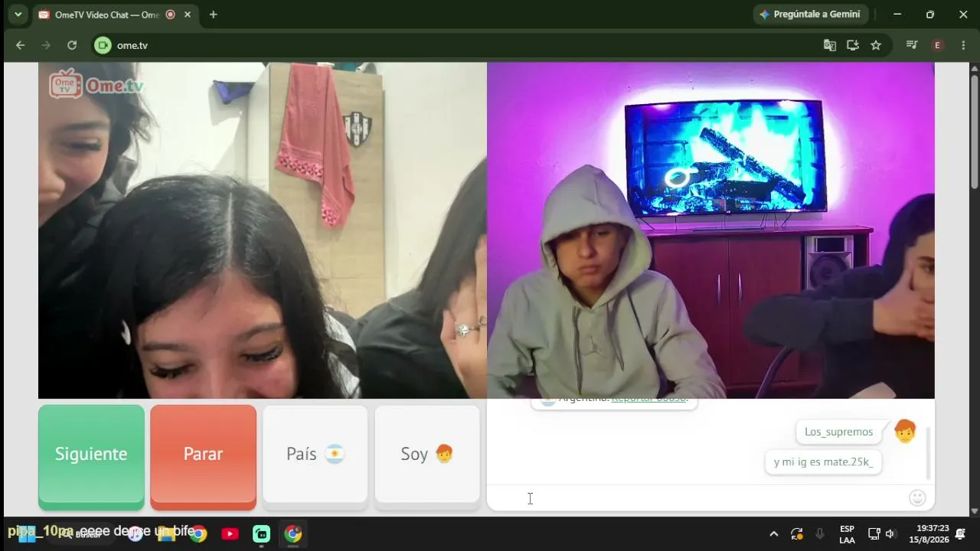Open the tab search dropdown arrow
This screenshot has width=980, height=551.
pyautogui.click(x=18, y=15)
